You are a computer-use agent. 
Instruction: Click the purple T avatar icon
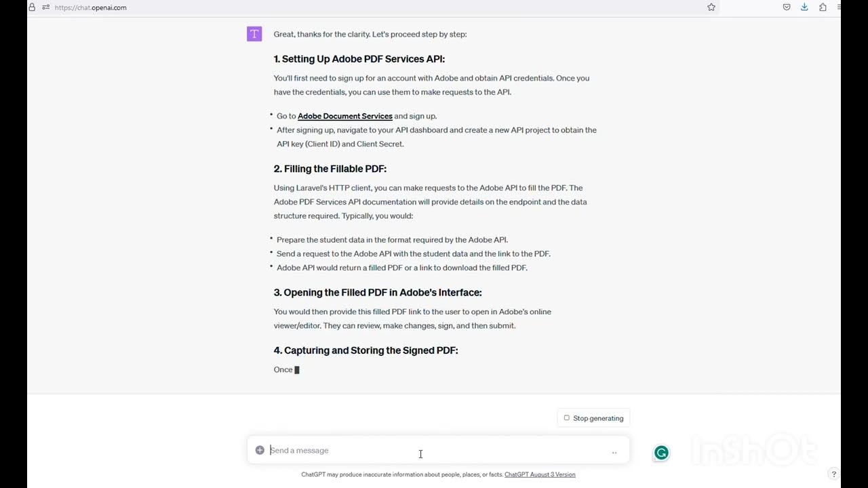254,34
